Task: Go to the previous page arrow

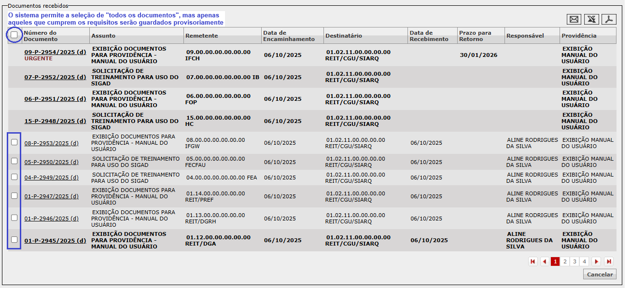Action: [x=545, y=261]
